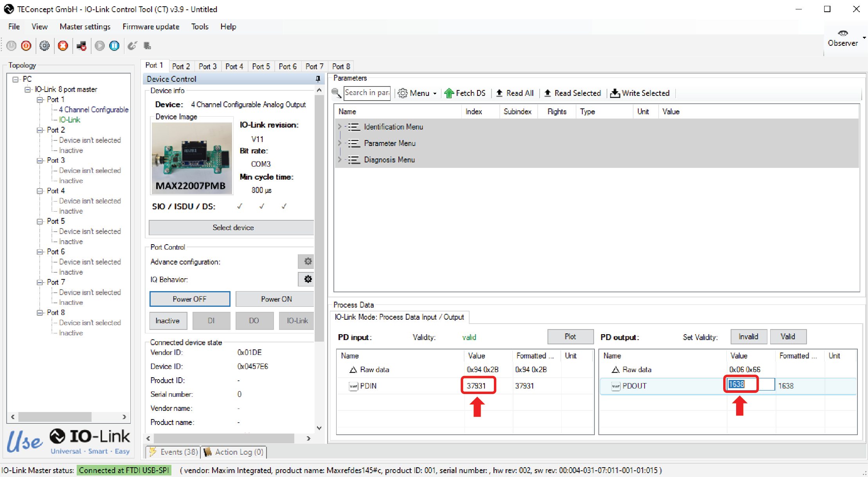Switch port mode to Inactive

pyautogui.click(x=168, y=321)
